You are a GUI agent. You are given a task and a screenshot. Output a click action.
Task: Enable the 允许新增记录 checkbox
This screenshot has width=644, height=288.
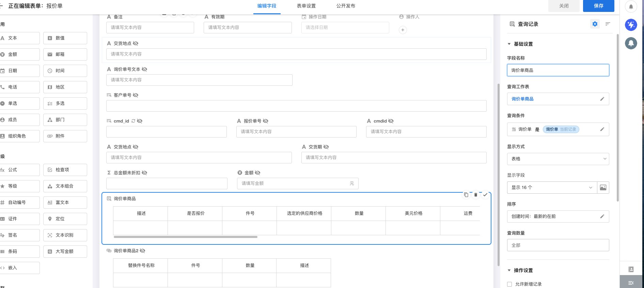[509, 284]
